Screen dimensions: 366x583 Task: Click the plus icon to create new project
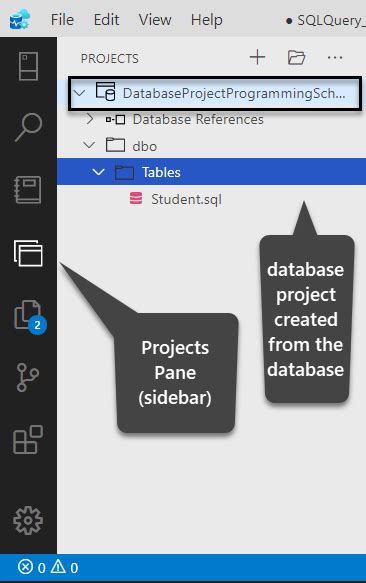click(x=257, y=58)
